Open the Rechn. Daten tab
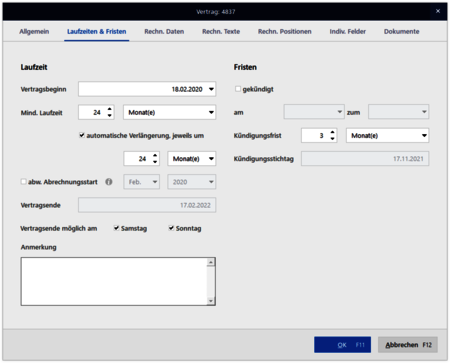 click(164, 32)
